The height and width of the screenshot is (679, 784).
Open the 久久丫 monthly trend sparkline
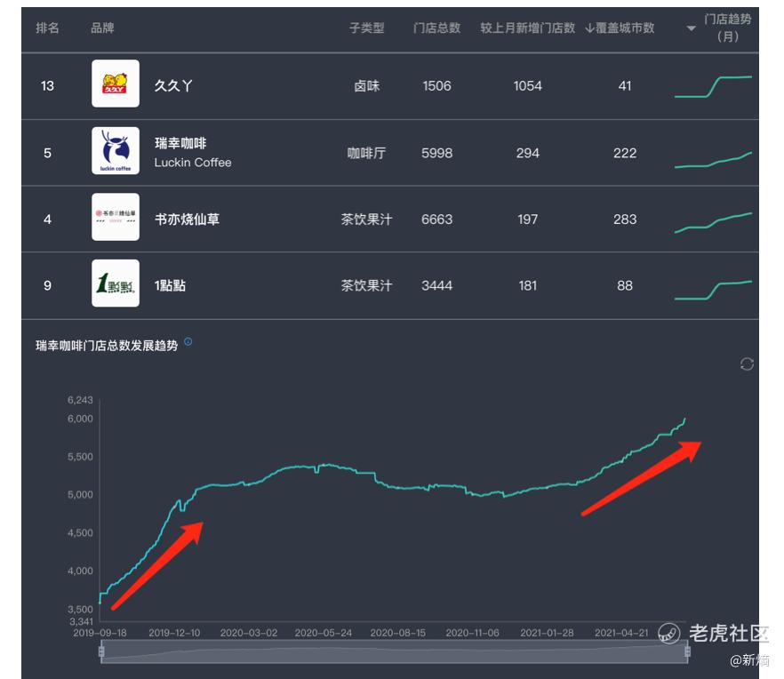(x=713, y=86)
